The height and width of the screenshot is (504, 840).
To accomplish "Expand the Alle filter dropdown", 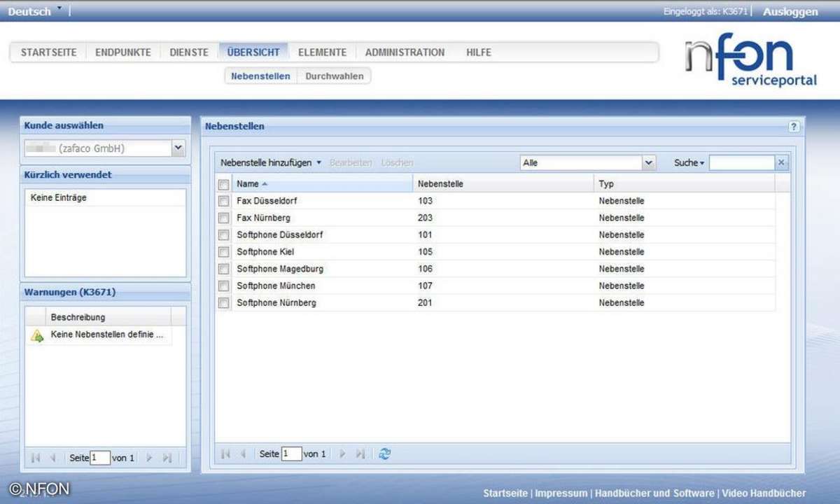I will click(649, 163).
